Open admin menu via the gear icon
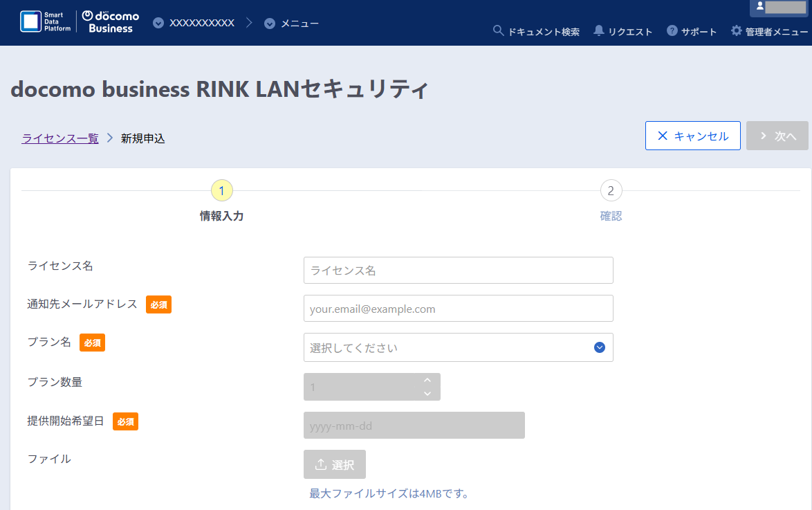The image size is (812, 510). point(737,30)
